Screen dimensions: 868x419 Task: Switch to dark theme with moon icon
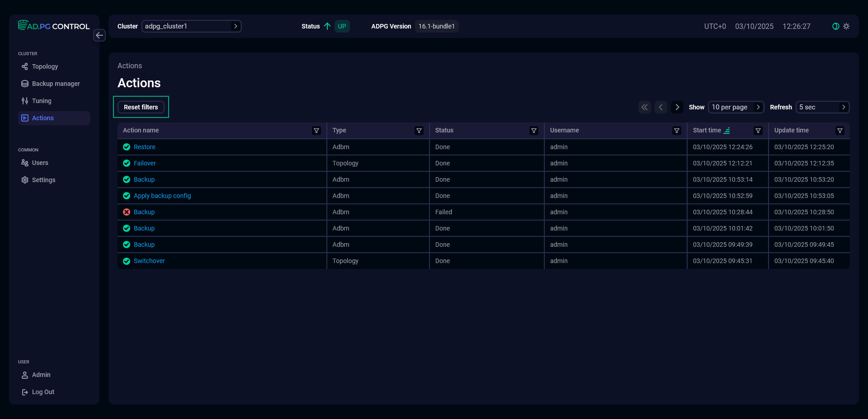[x=836, y=26]
